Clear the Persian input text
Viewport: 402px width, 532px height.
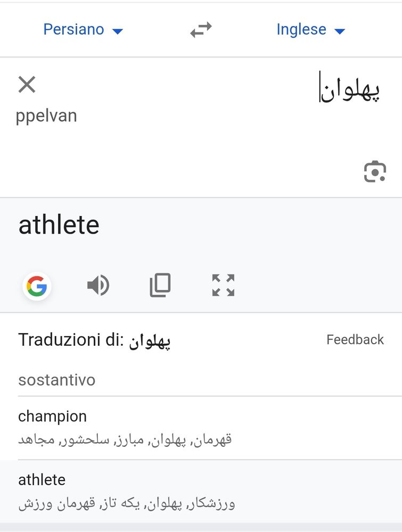coord(27,85)
